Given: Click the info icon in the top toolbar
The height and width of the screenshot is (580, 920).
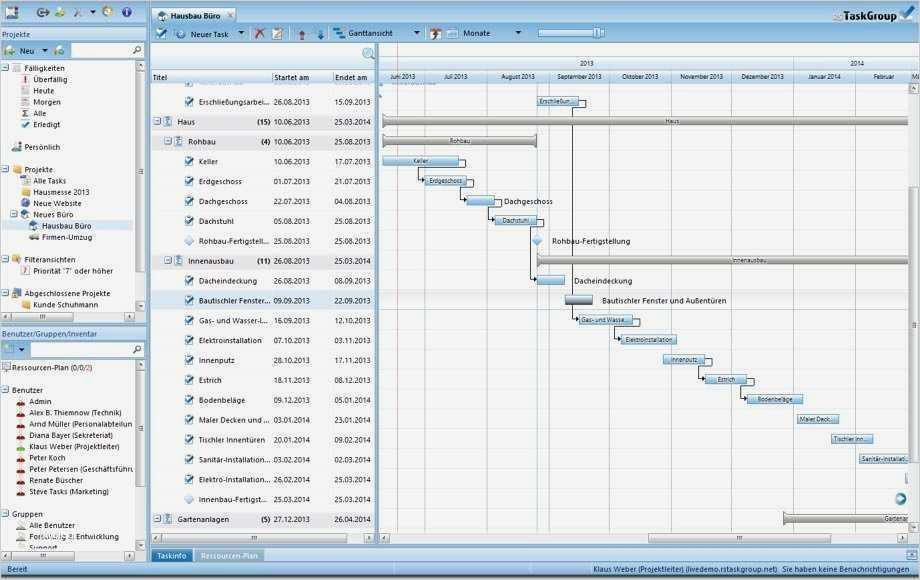Looking at the screenshot, I should pyautogui.click(x=126, y=12).
